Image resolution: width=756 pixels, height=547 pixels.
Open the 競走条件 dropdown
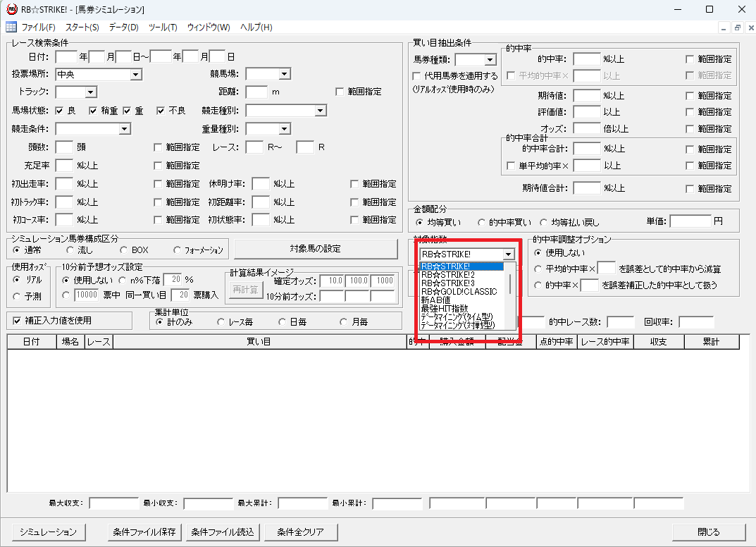coord(125,129)
